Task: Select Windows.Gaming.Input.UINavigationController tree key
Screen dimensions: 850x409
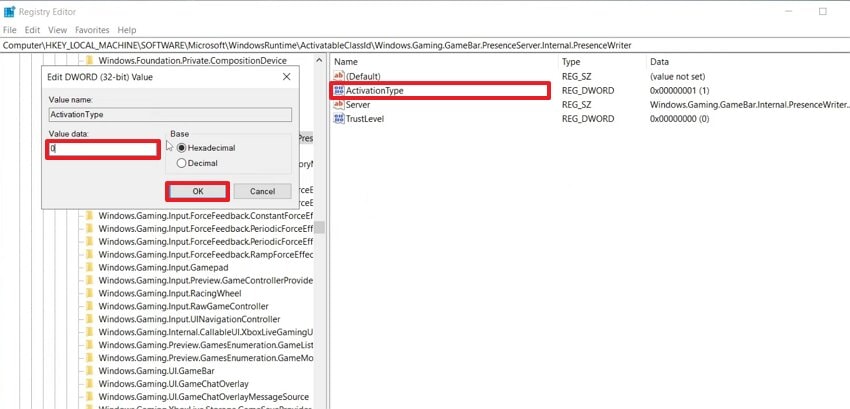Action: coord(189,319)
